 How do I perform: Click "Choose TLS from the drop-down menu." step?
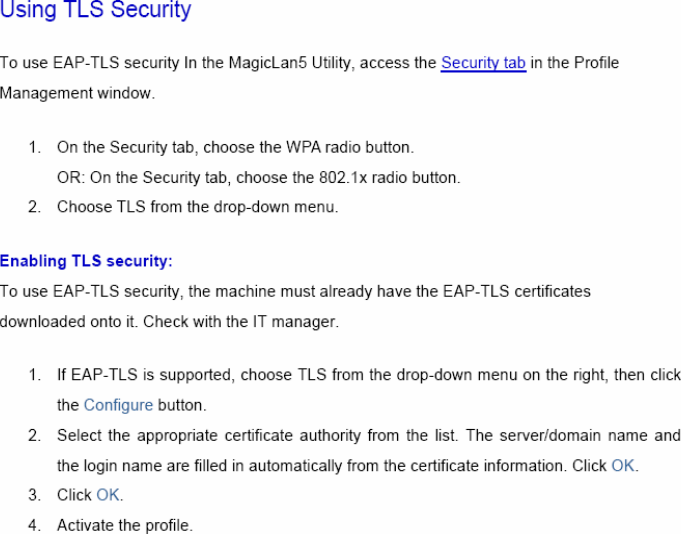coord(197,208)
